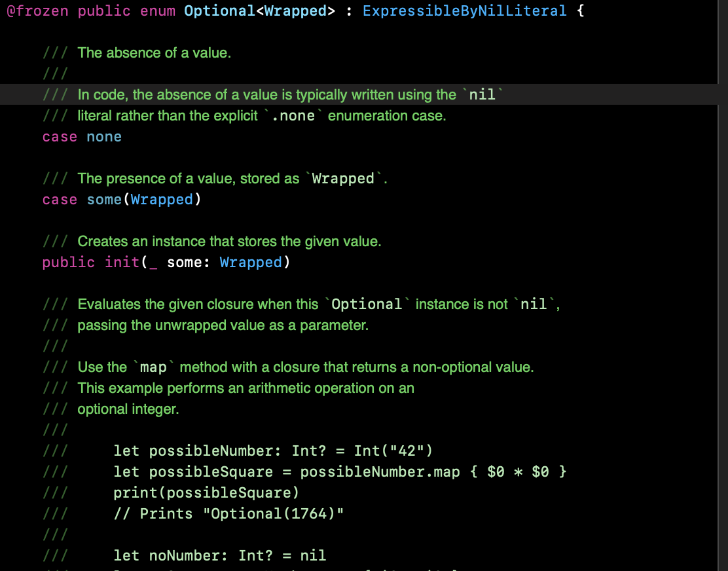Click the .none mention in the doc comment
This screenshot has width=728, height=571.
pos(294,115)
